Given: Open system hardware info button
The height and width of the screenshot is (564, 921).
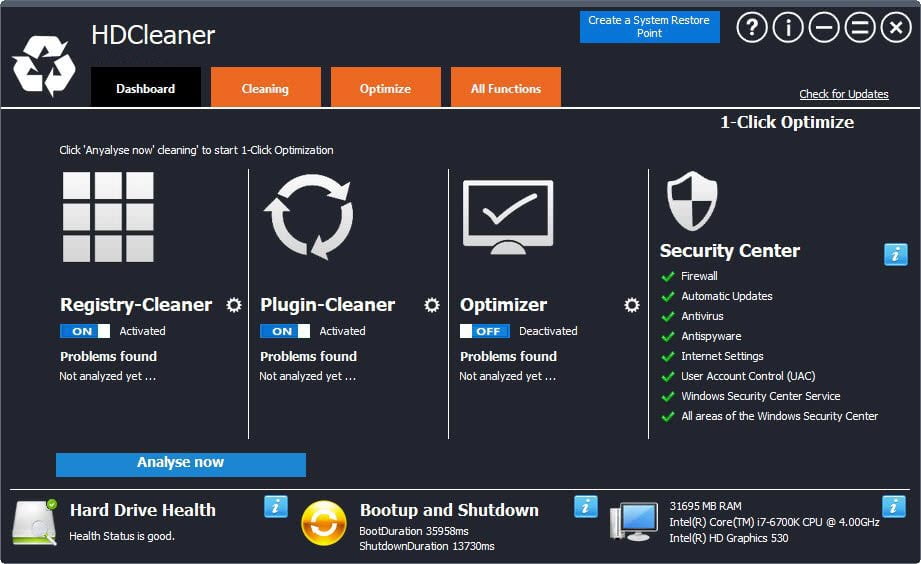Looking at the screenshot, I should click(x=893, y=506).
